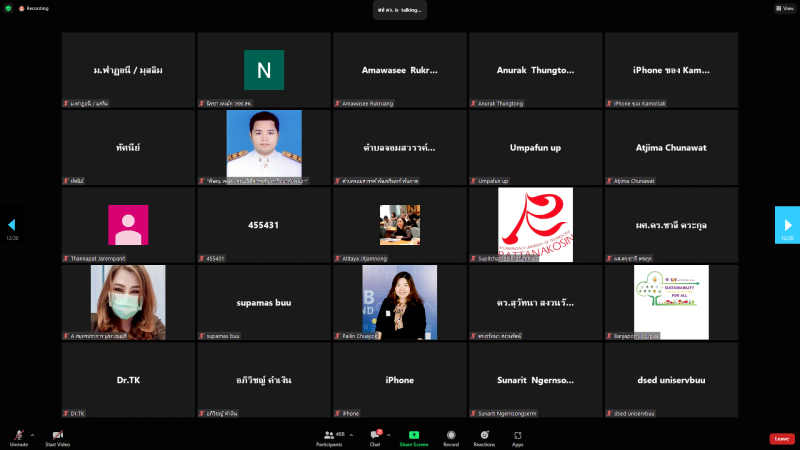Click the green Share Screen icon
This screenshot has height=450, width=800.
click(413, 437)
